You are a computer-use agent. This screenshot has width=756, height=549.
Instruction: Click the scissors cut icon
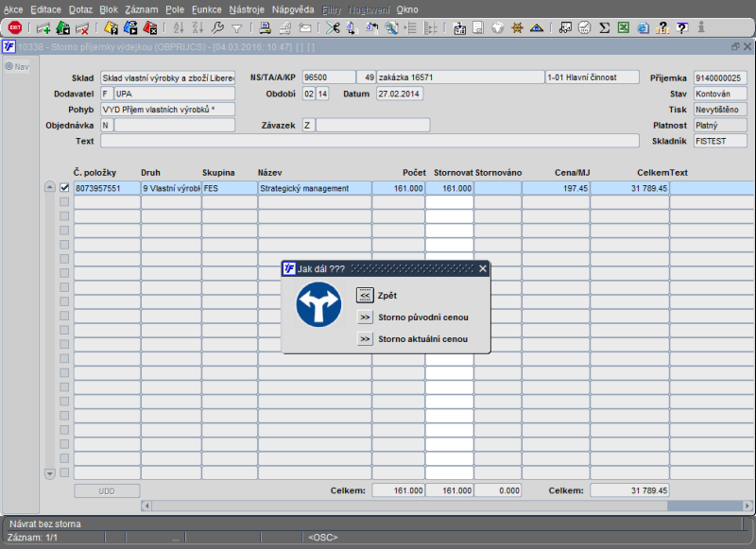click(333, 28)
